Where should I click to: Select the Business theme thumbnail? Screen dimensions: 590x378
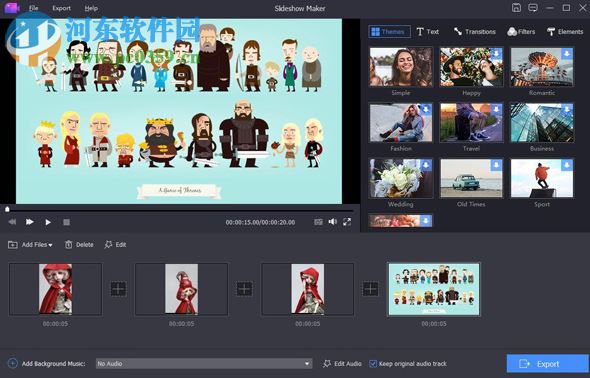click(x=542, y=123)
